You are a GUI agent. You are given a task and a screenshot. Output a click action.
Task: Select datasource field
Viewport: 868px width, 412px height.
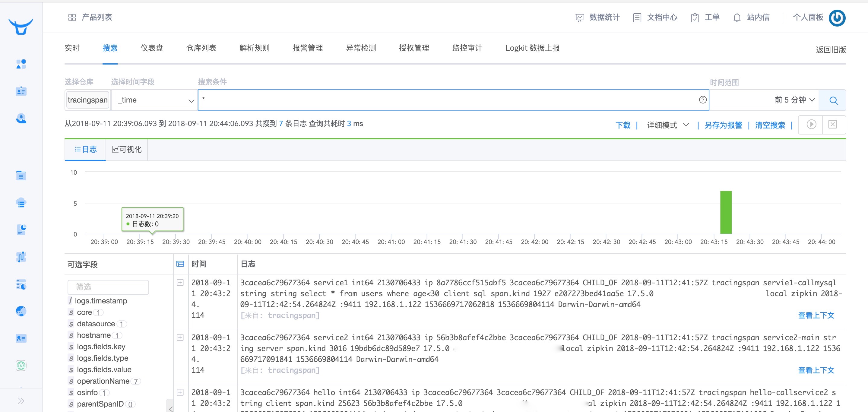pos(96,324)
